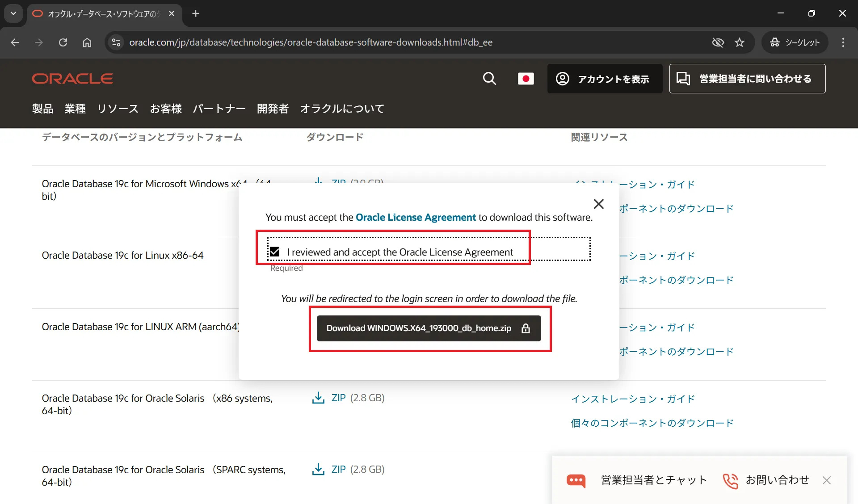Click the シークレット incognito indicator
The image size is (858, 504).
coord(795,42)
